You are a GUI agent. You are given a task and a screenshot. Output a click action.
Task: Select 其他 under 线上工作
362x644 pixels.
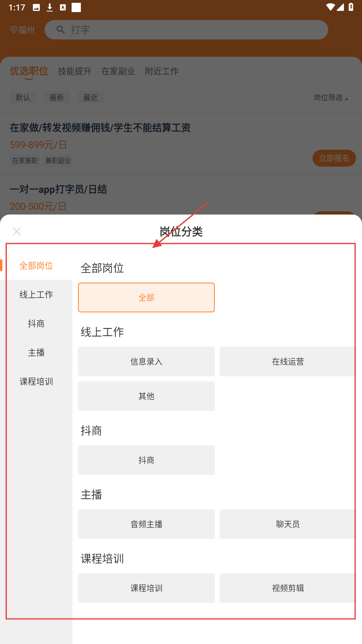coord(146,396)
